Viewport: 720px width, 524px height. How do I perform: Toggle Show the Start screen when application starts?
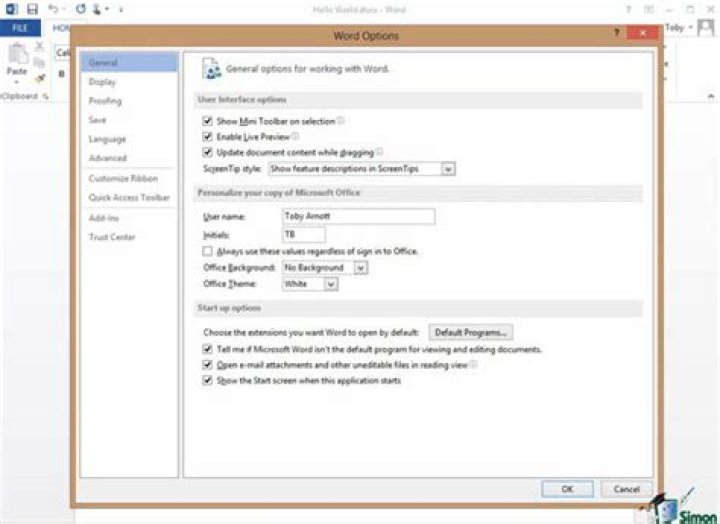click(x=207, y=380)
